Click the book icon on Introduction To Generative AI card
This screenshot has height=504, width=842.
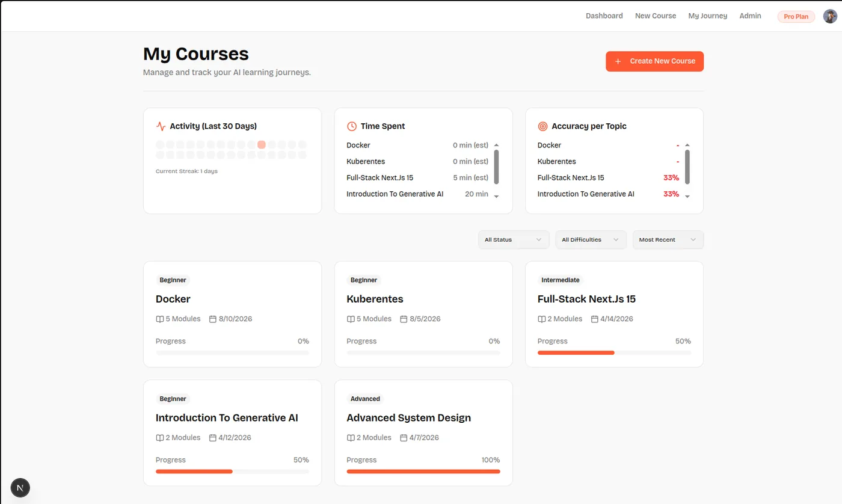[x=159, y=438]
